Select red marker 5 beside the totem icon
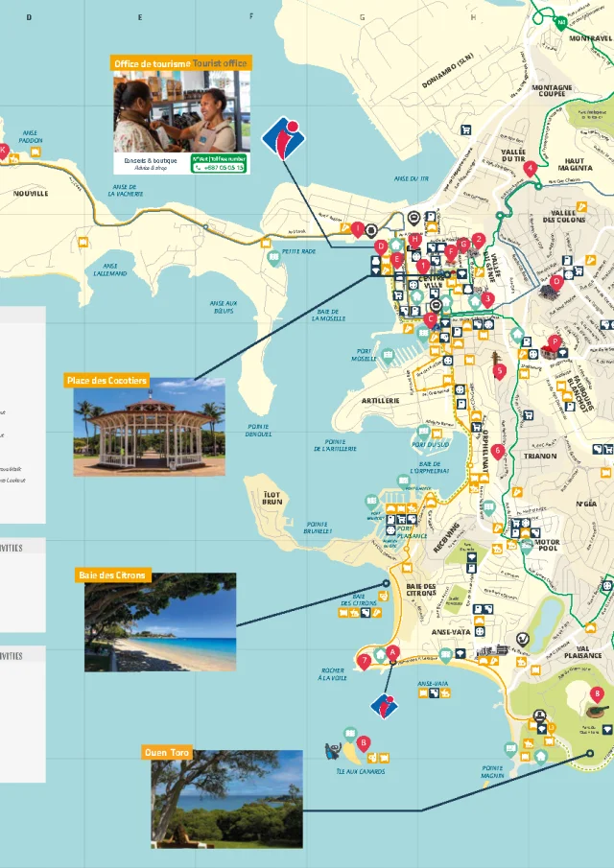The image size is (614, 868). [498, 368]
